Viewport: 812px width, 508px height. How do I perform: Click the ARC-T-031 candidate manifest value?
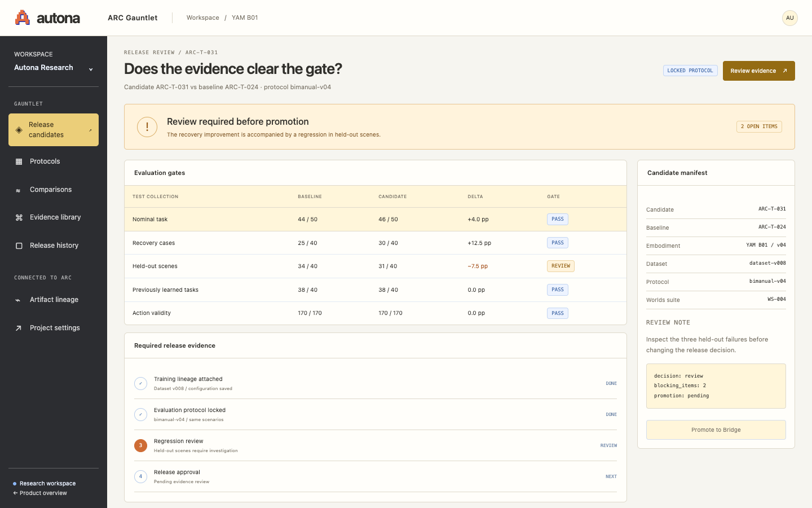click(x=772, y=209)
